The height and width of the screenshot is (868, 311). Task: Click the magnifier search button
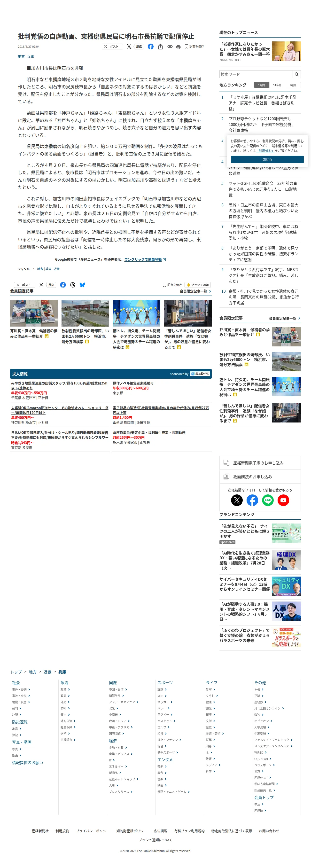pyautogui.click(x=296, y=74)
